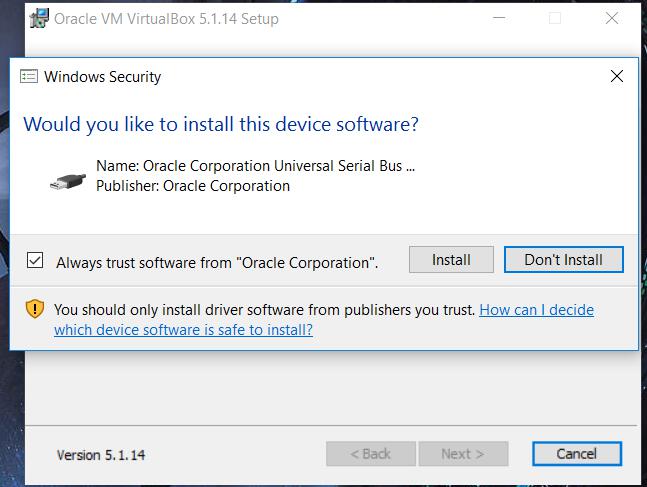Click the Install button
The height and width of the screenshot is (487, 647).
[x=451, y=260]
